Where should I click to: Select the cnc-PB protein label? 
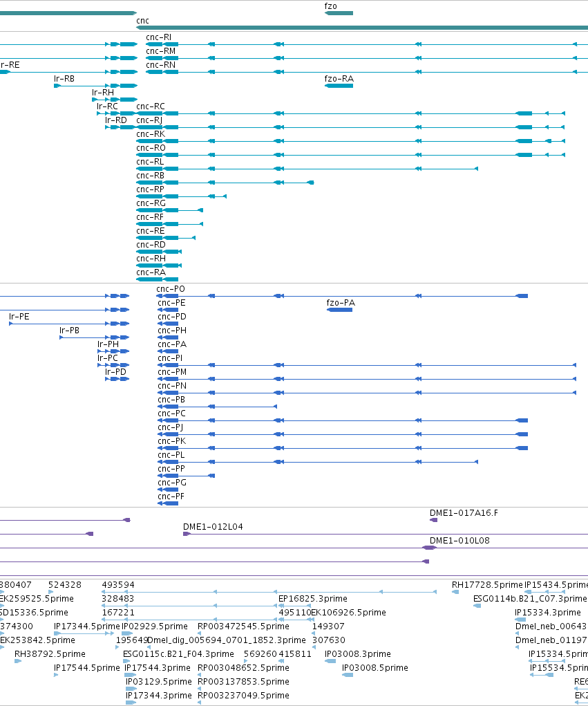[x=171, y=400]
